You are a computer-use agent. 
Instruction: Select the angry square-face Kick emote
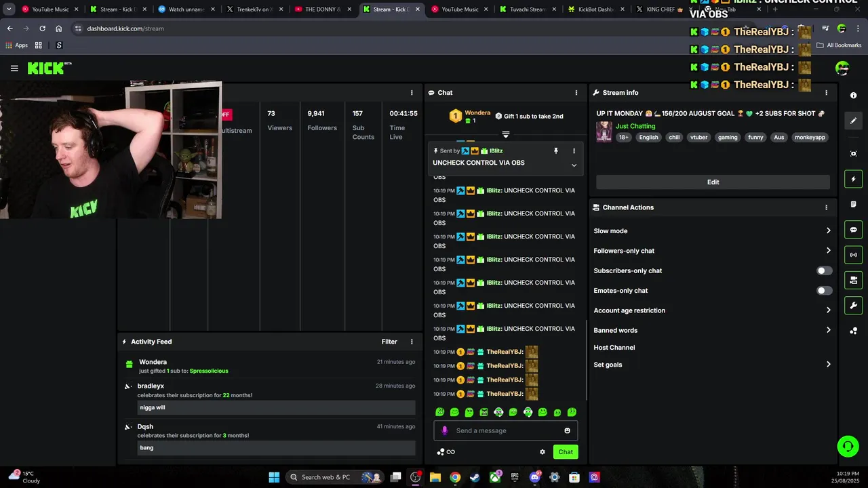[484, 412]
